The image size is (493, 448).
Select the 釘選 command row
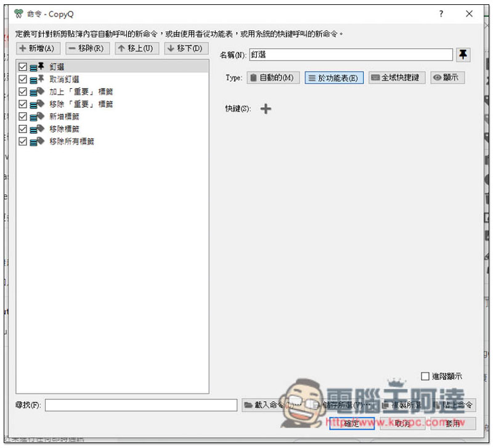(113, 67)
